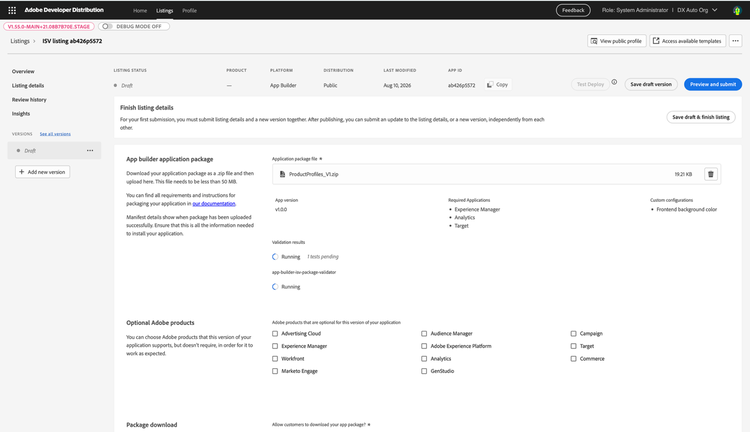Open the top-right more actions menu

(735, 41)
